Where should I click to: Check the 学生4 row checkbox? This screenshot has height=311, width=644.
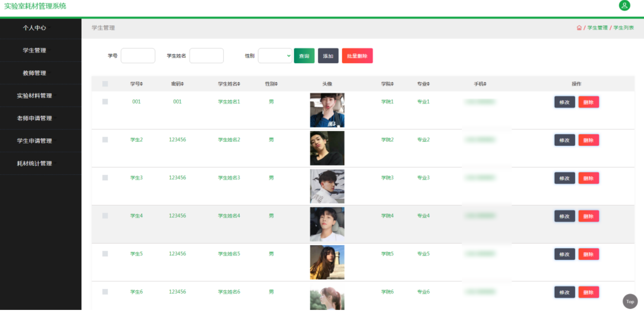point(105,216)
